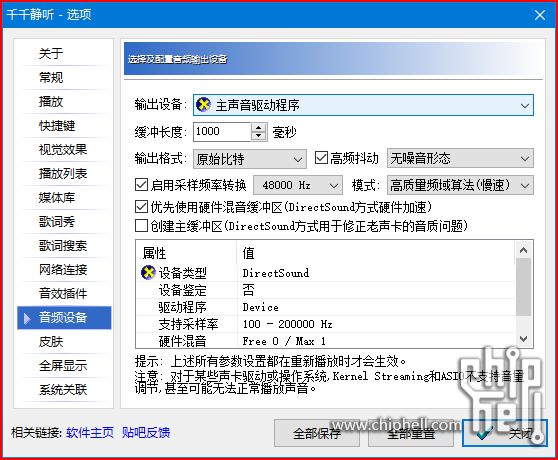Select the 设备鉴定 property row
This screenshot has height=460, width=558.
[x=326, y=290]
